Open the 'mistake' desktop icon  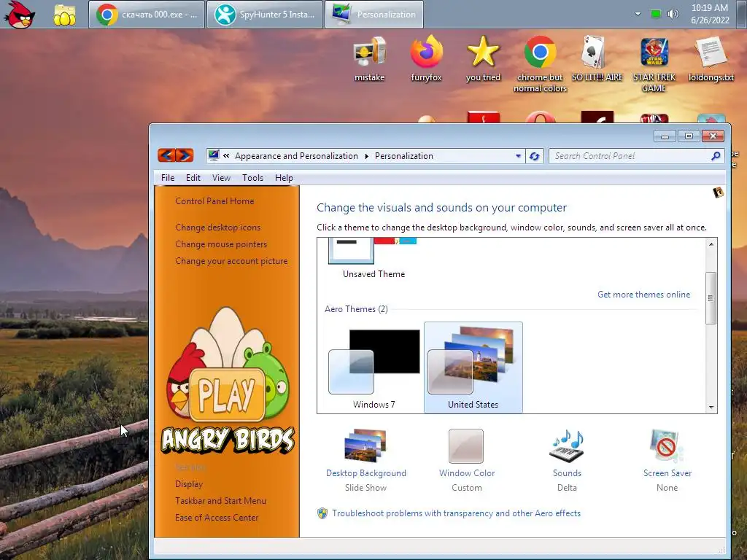coord(369,60)
